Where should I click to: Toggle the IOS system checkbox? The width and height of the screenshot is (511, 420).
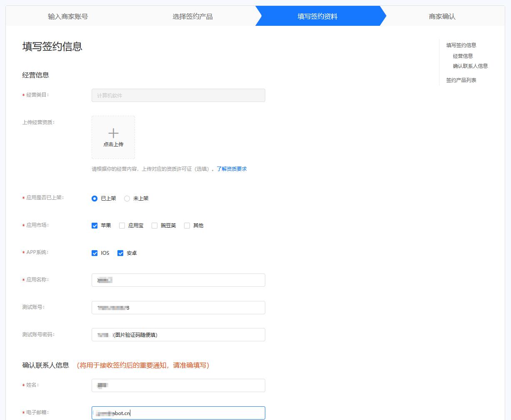(x=95, y=253)
